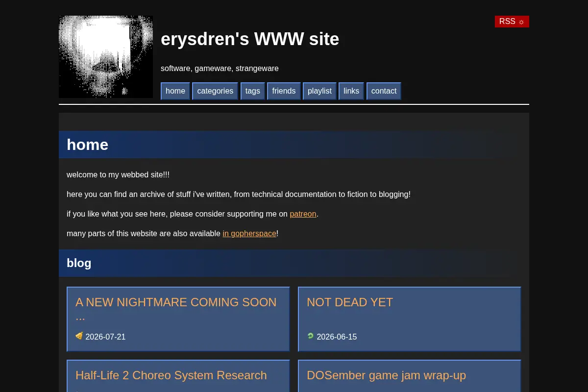Open the friends navigation tab
Image resolution: width=588 pixels, height=392 pixels.
coord(284,91)
